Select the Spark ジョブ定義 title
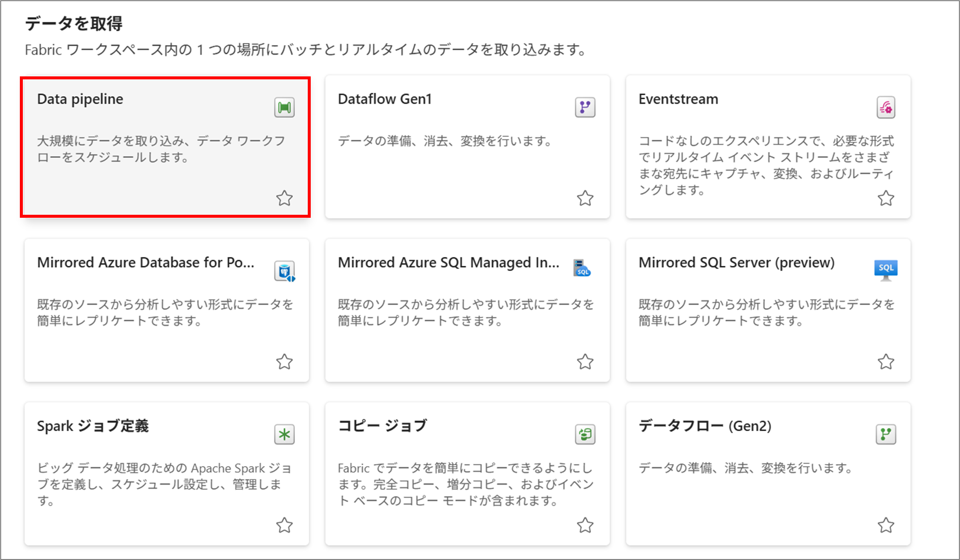960x560 pixels. [x=93, y=426]
